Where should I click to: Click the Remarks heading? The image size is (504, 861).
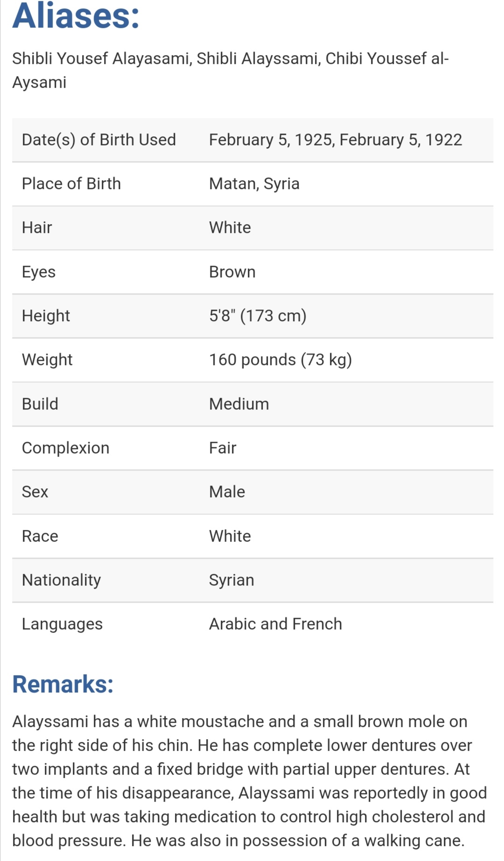click(x=63, y=685)
